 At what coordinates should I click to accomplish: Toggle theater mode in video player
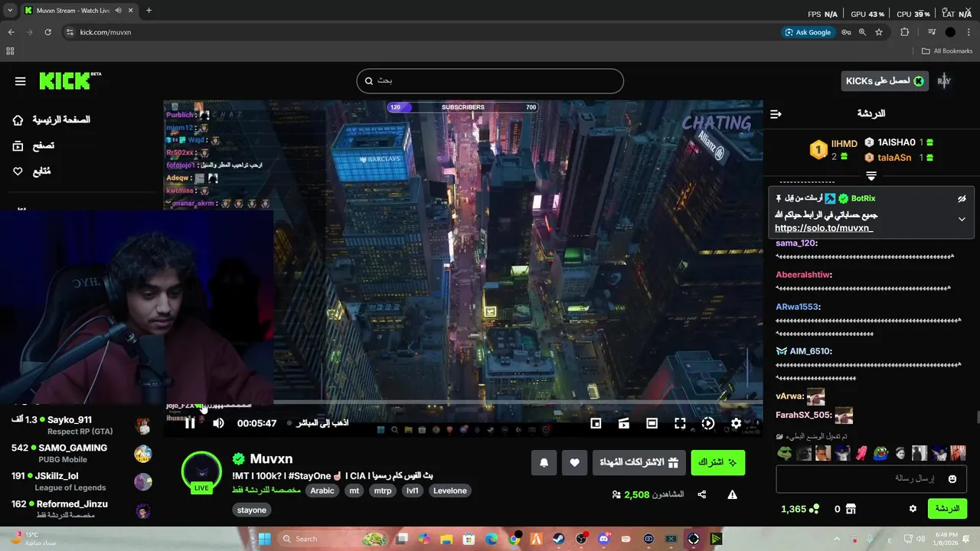pos(652,423)
